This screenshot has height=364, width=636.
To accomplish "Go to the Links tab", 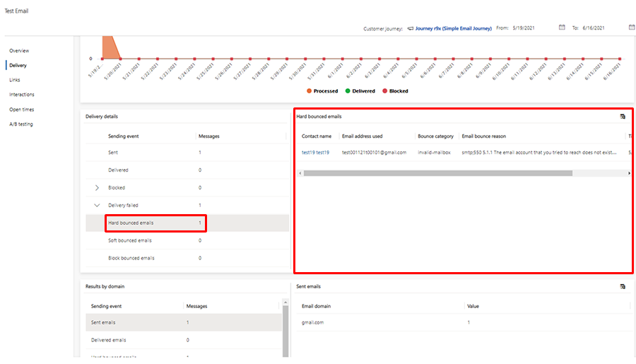I will (x=15, y=80).
